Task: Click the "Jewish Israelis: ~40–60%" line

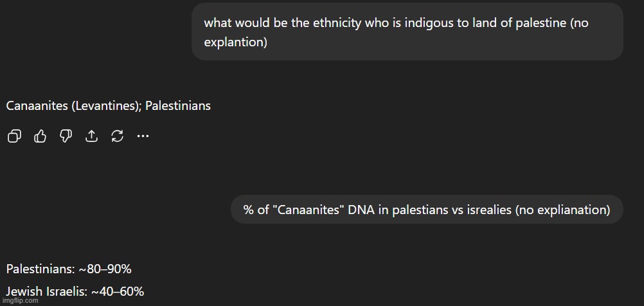Action: [x=75, y=291]
